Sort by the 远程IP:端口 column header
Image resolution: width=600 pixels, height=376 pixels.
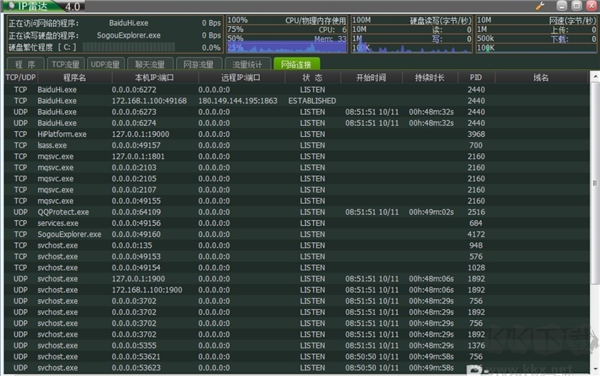241,78
